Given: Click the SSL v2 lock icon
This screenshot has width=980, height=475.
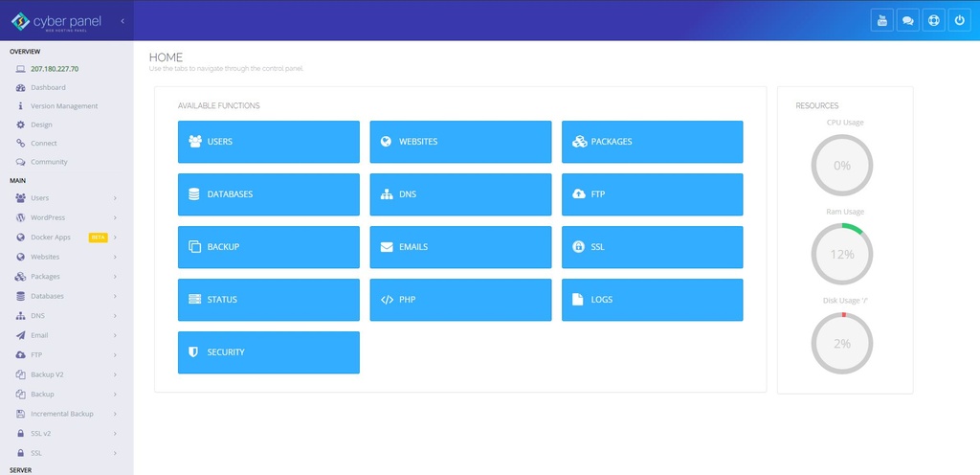Looking at the screenshot, I should (20, 433).
